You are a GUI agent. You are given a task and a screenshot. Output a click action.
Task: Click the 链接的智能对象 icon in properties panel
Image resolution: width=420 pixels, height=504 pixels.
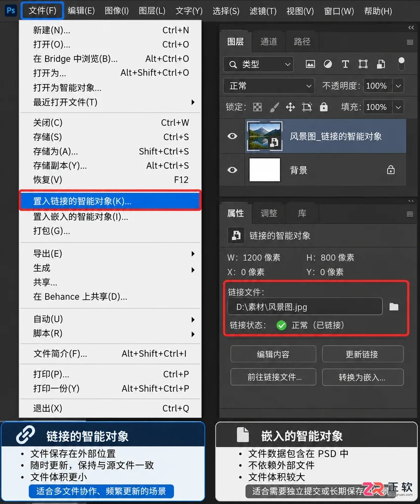coord(236,235)
